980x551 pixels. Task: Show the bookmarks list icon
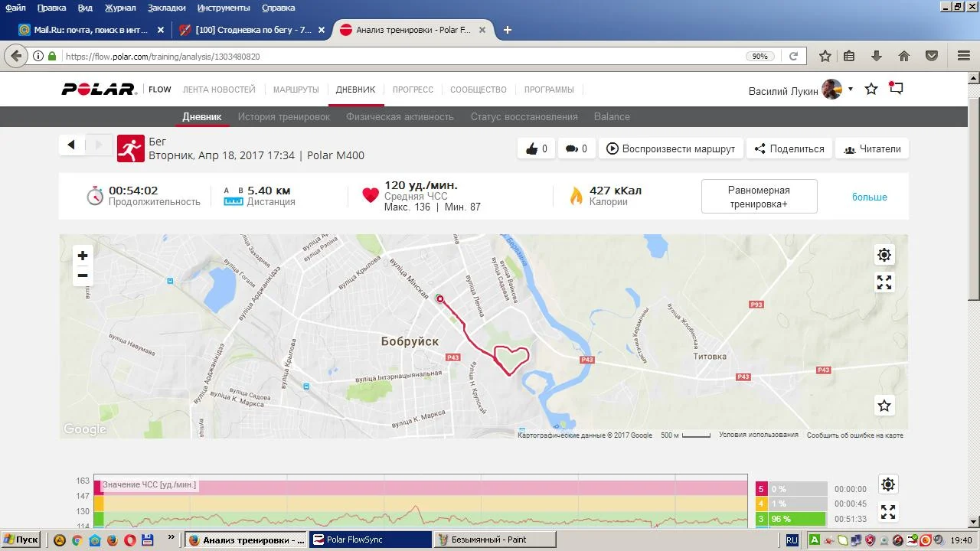(849, 56)
